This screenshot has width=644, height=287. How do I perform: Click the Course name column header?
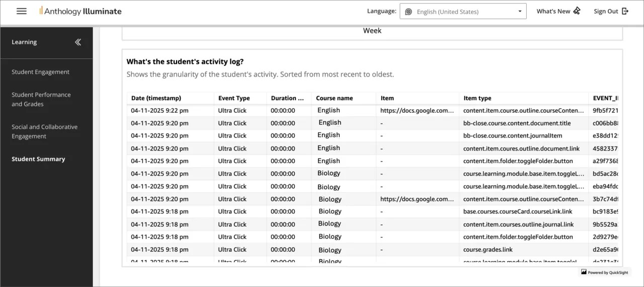334,98
